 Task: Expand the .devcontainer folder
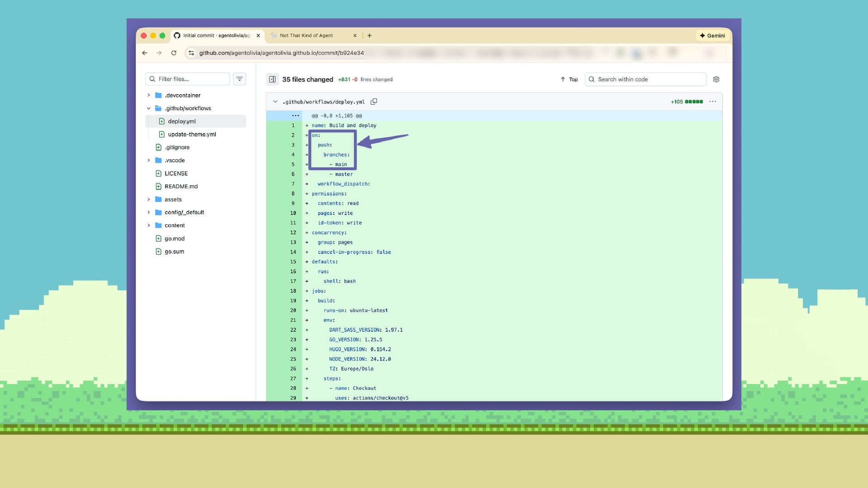coord(149,95)
